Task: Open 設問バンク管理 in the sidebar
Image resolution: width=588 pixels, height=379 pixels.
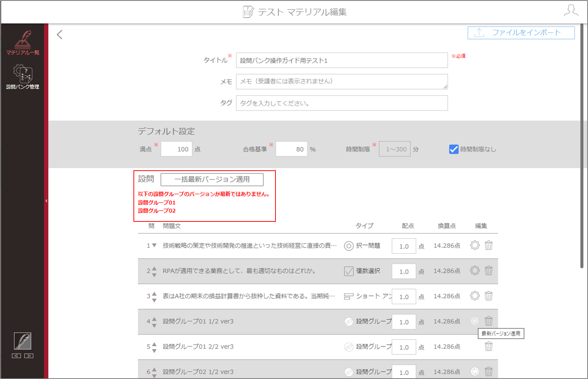Action: [22, 77]
